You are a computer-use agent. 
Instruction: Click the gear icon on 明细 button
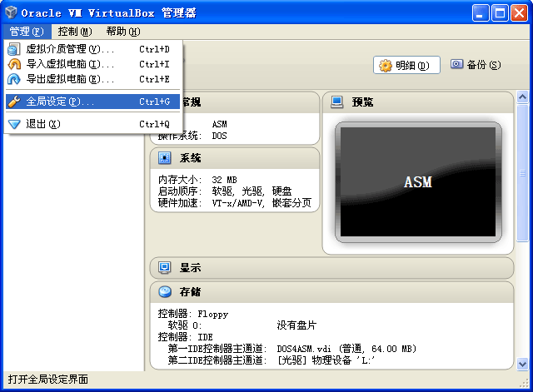[x=386, y=65]
